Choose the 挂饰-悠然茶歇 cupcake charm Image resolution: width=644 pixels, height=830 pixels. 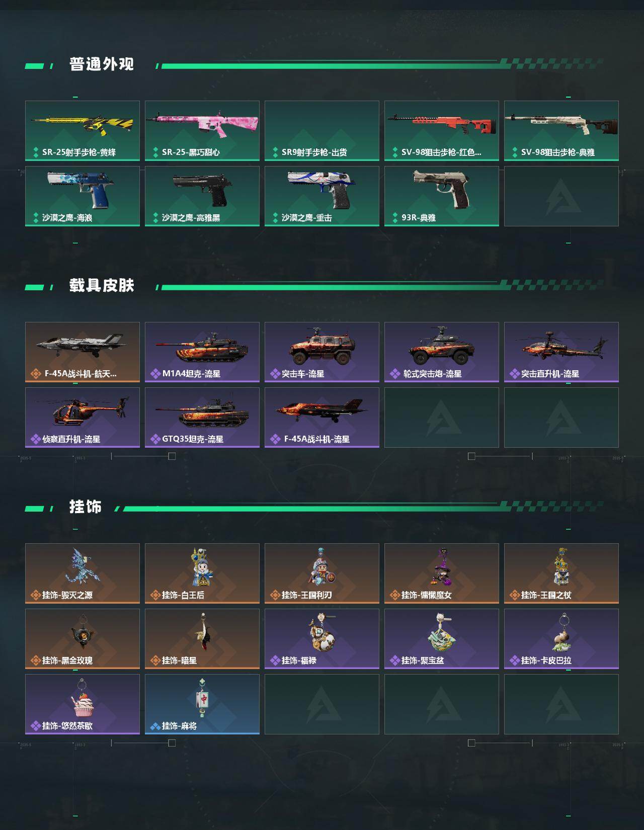pos(83,704)
